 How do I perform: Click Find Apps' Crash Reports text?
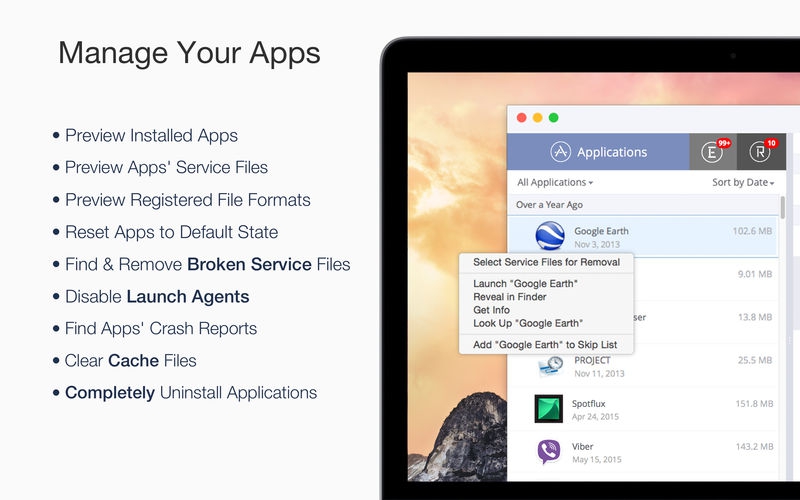pos(161,329)
